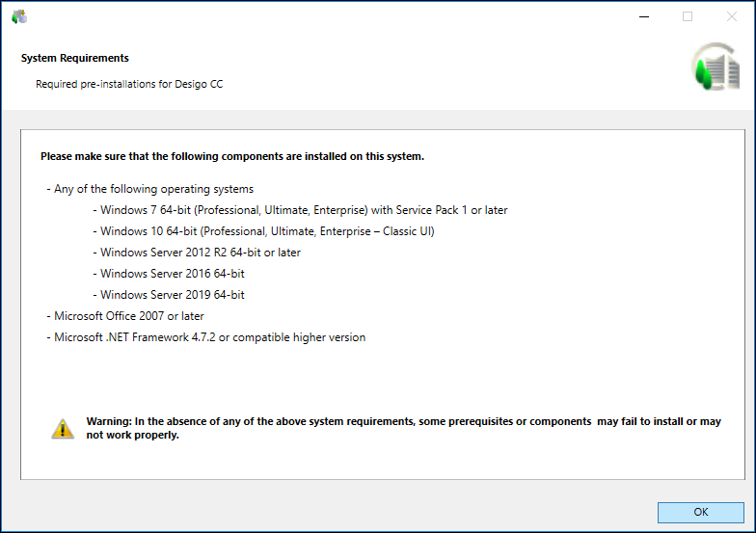
Task: Select the 'Required pre-installations for Desigo CC' subtitle
Action: [x=129, y=84]
